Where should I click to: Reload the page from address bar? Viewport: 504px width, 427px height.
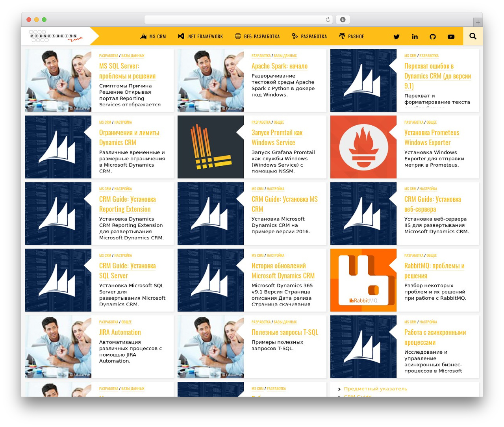(x=328, y=20)
